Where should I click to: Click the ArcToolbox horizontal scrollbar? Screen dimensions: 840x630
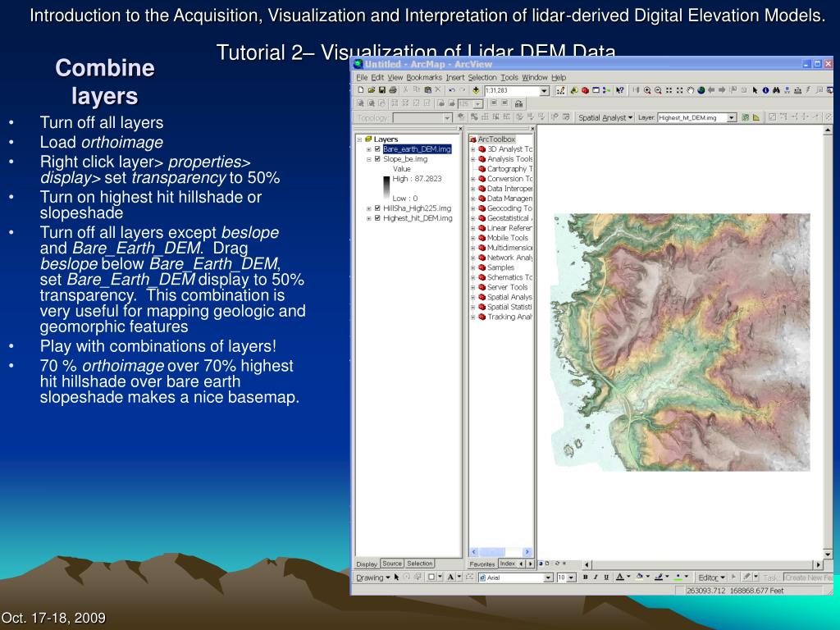tap(501, 552)
